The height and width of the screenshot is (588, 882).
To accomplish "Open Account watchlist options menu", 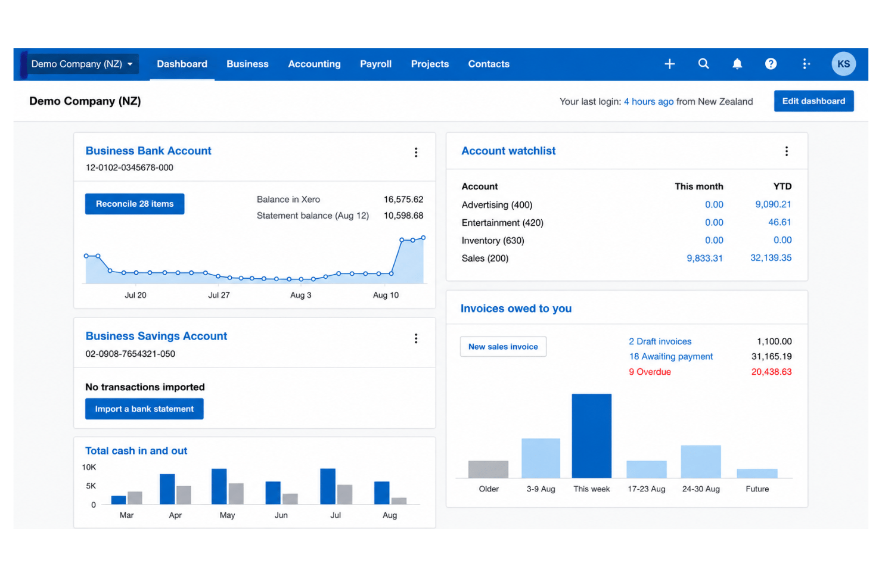I will (x=787, y=151).
